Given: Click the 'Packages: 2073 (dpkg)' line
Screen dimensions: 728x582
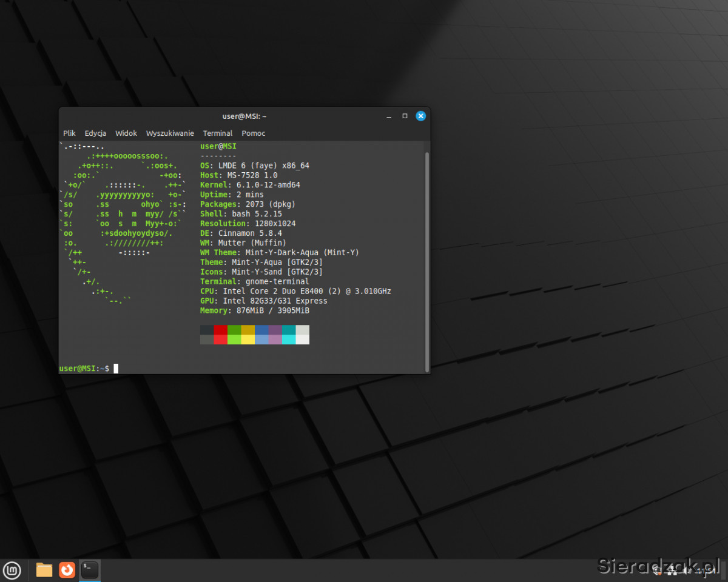Looking at the screenshot, I should (248, 204).
